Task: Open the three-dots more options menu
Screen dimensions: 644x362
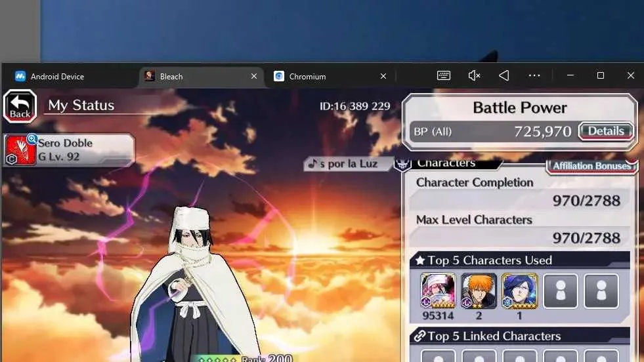Action: 534,75
